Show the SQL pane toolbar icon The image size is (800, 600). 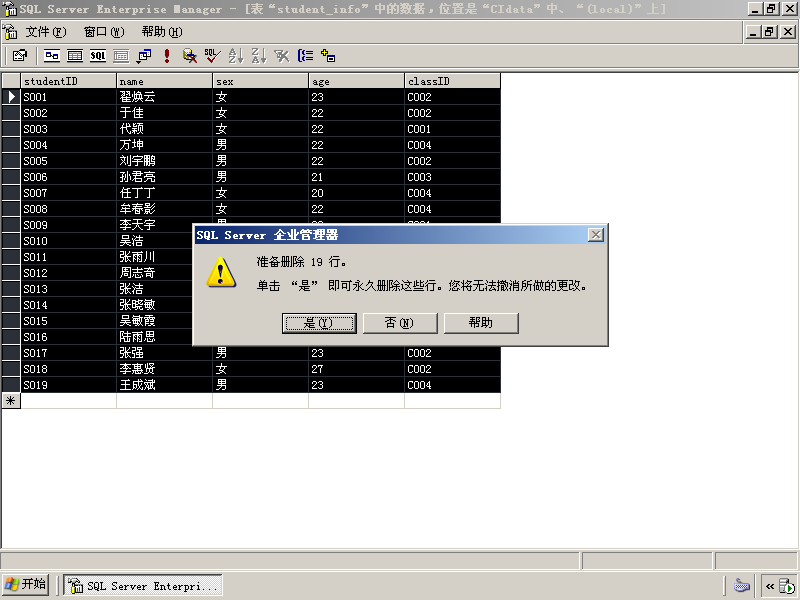tap(98, 56)
